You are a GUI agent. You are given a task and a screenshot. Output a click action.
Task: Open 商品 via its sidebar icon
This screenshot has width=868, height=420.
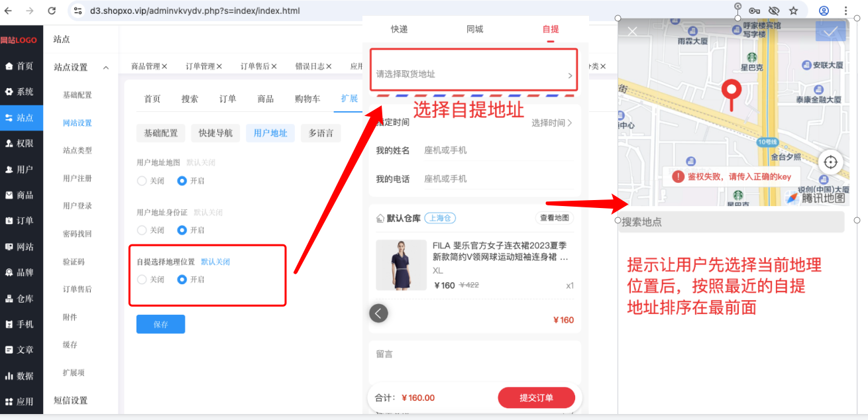coord(9,195)
